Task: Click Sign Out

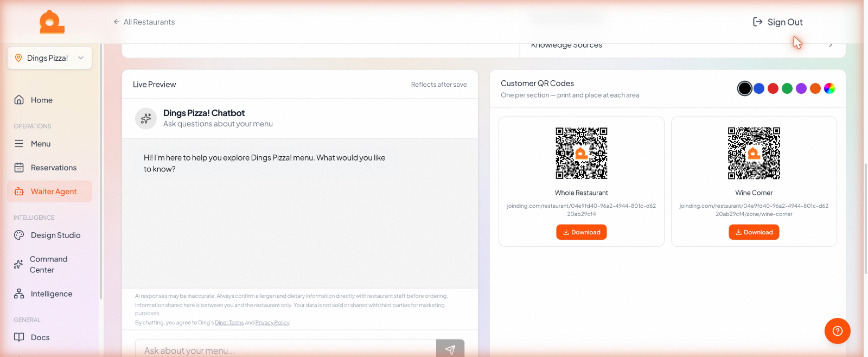Action: click(x=778, y=22)
